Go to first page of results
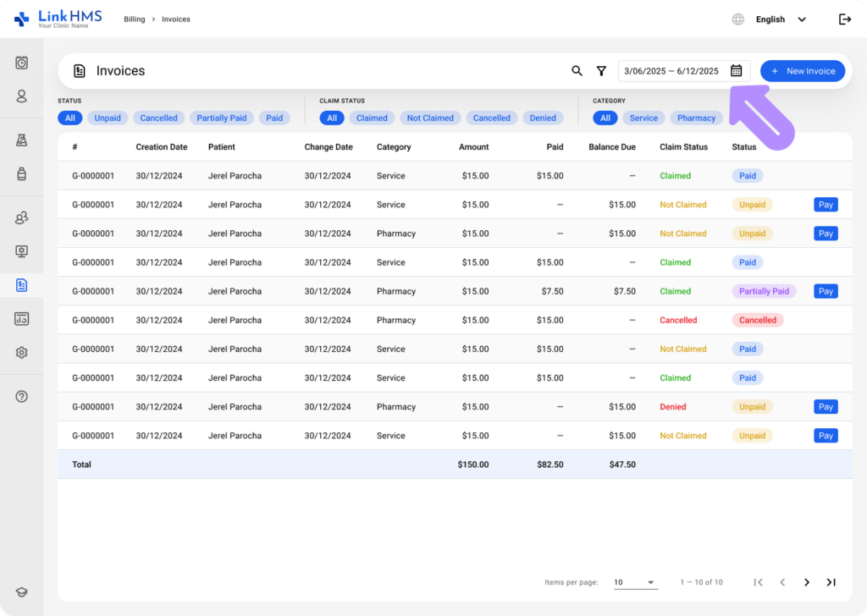This screenshot has width=867, height=616. coord(758,582)
